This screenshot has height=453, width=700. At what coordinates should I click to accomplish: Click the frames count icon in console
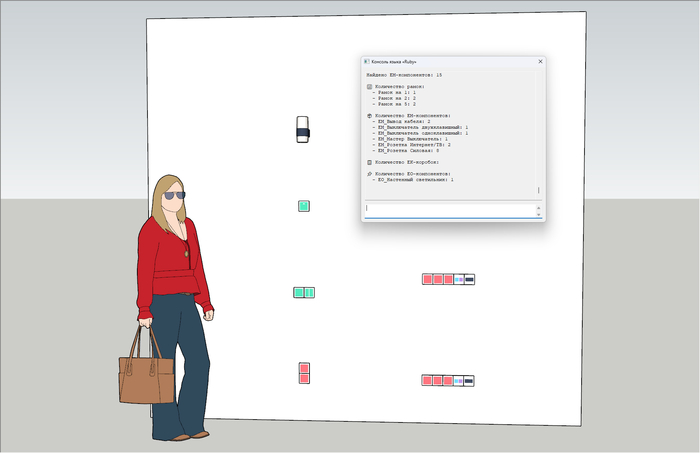pyautogui.click(x=370, y=87)
